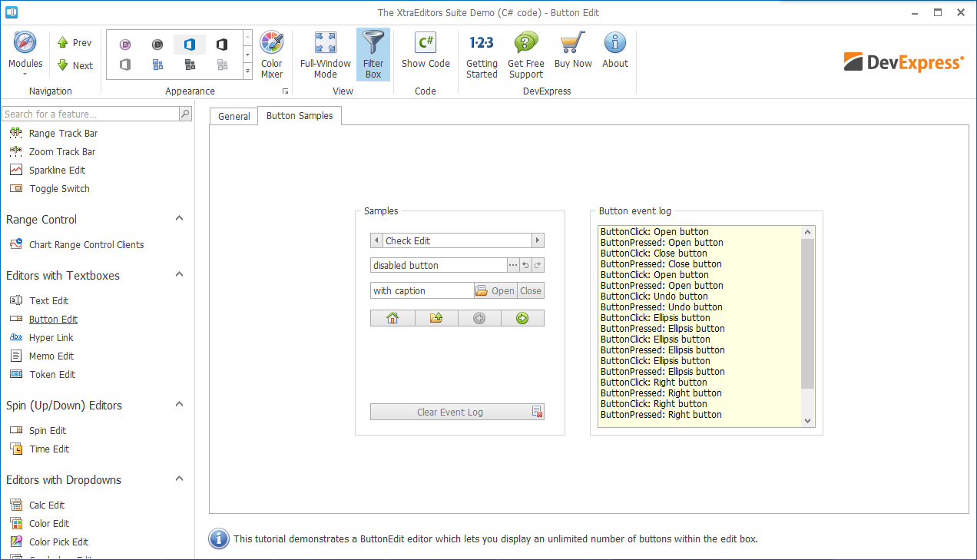Screen dimensions: 977x560
Task: Select the Button Edit link
Action: [53, 319]
